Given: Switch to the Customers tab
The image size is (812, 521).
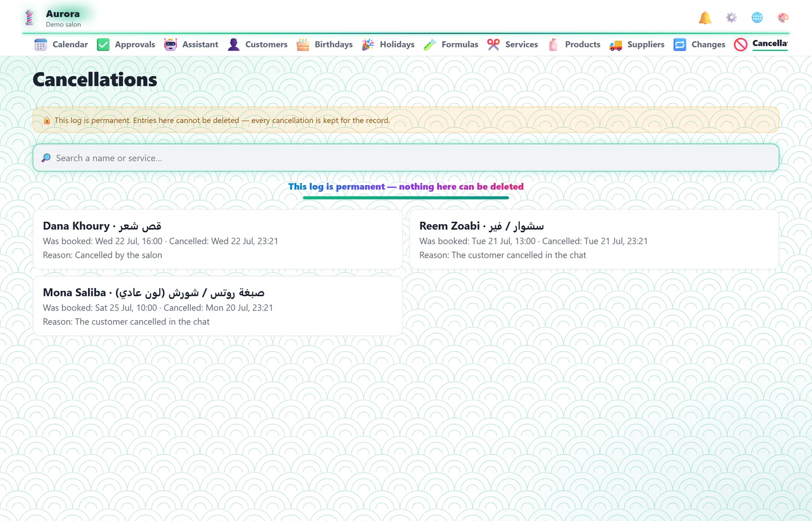Looking at the screenshot, I should click(x=257, y=45).
